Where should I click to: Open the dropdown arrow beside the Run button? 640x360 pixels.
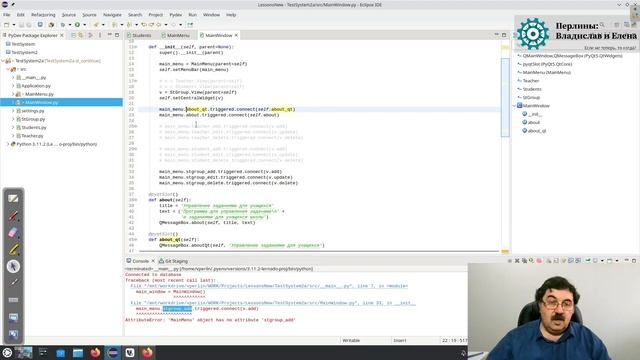click(84, 25)
